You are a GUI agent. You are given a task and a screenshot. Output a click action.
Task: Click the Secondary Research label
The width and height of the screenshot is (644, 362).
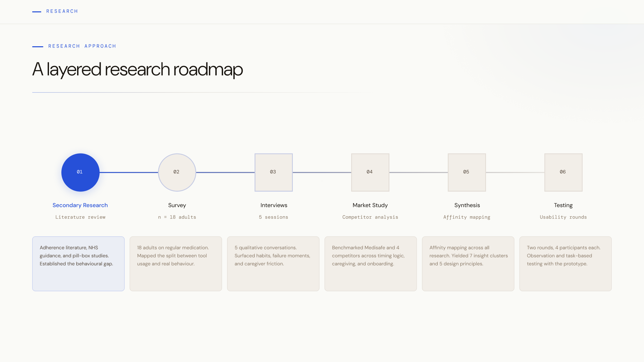pyautogui.click(x=80, y=205)
